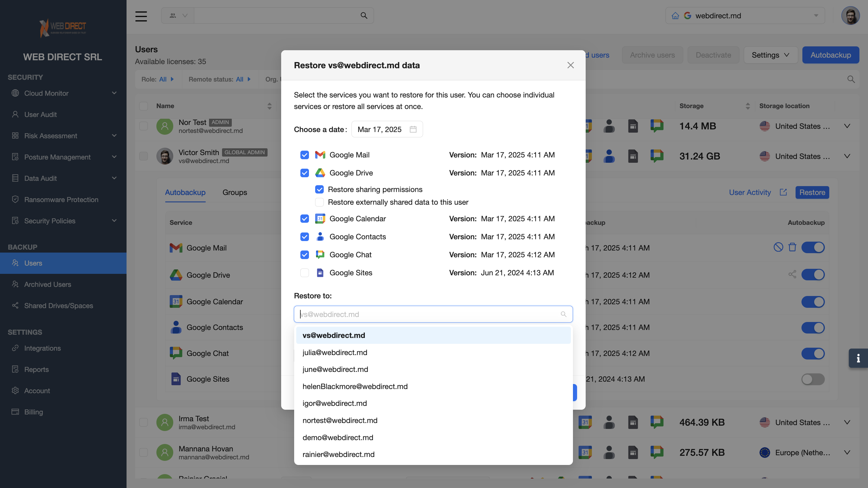Toggle Google Sites autobackup switch on

813,379
